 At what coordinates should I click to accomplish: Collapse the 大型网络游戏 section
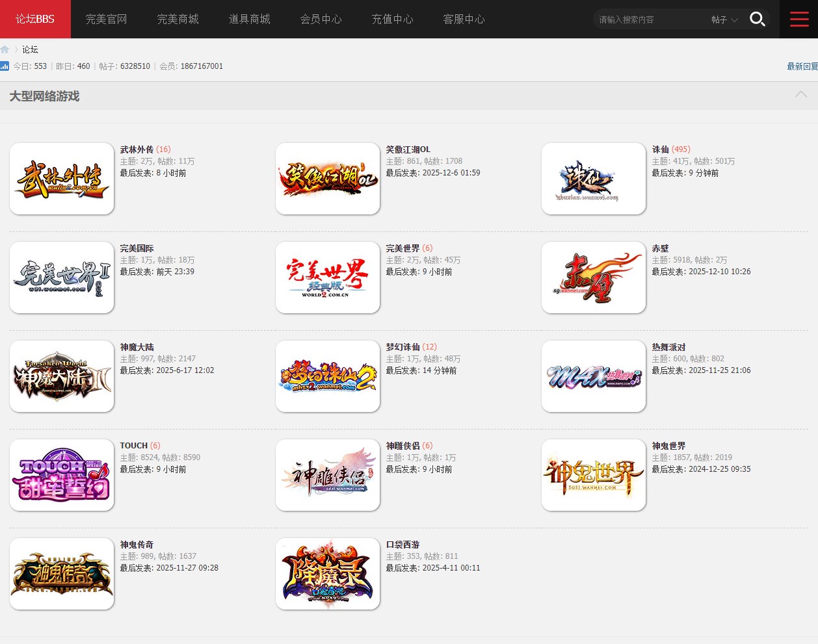pyautogui.click(x=800, y=95)
